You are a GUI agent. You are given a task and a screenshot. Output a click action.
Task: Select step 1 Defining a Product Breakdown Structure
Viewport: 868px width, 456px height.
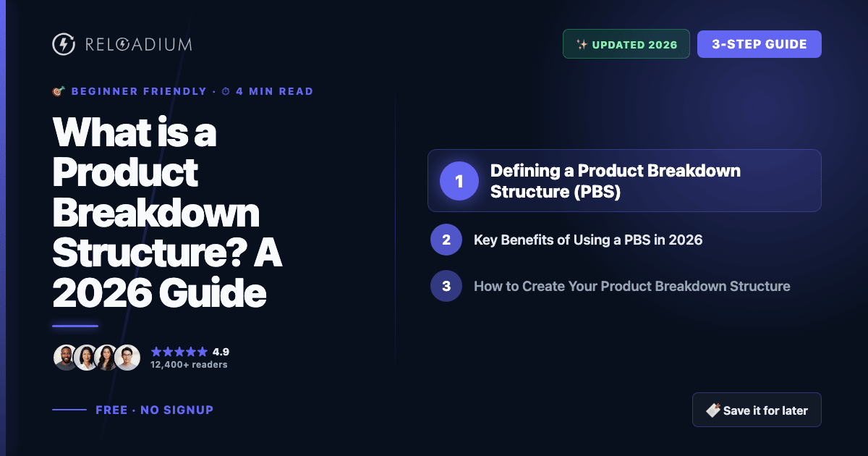point(624,180)
